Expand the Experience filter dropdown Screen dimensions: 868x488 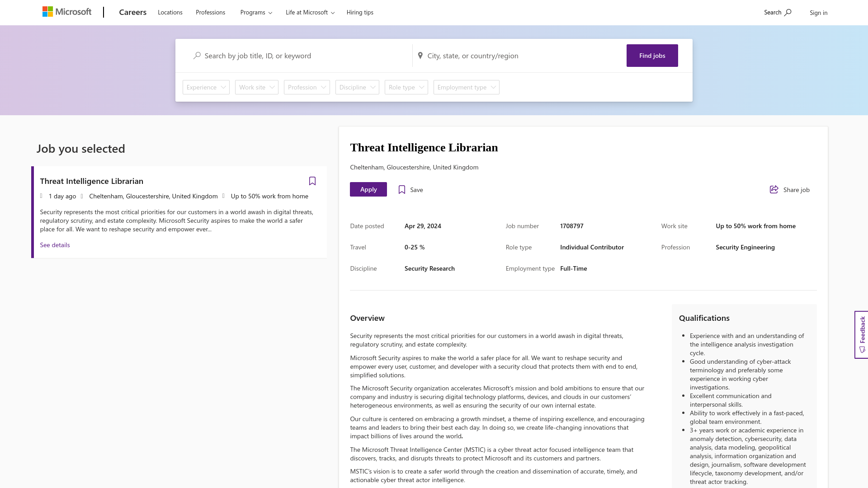(x=206, y=87)
